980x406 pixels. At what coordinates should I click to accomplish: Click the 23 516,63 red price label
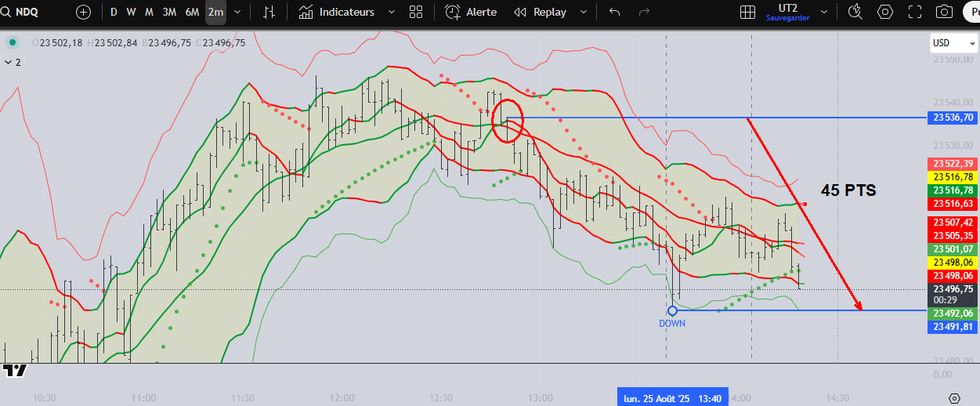pyautogui.click(x=953, y=204)
